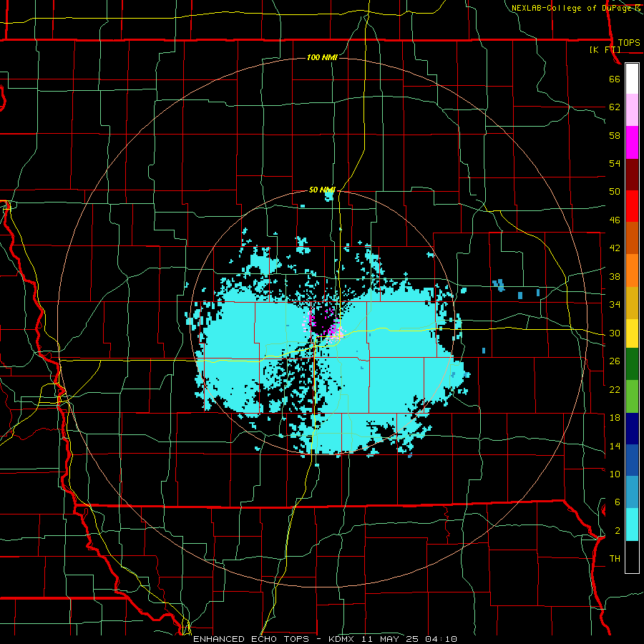The height and width of the screenshot is (644, 644).
Task: Click the magenta swatch in the color scale
Action: (x=632, y=142)
